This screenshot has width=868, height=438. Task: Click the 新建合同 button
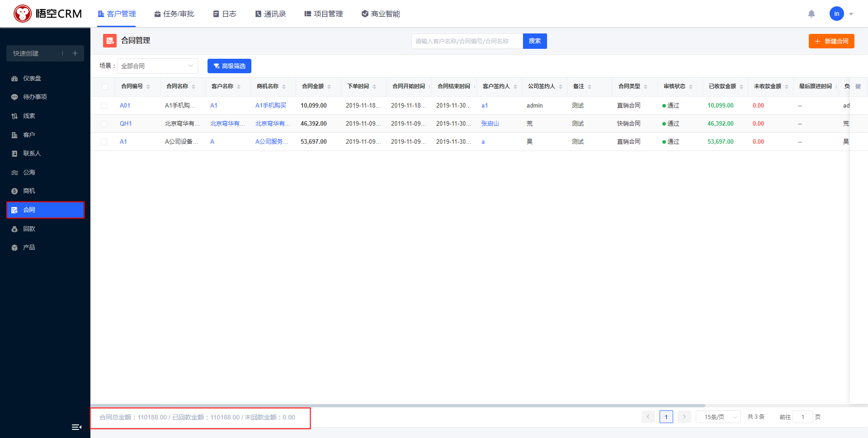pyautogui.click(x=831, y=41)
